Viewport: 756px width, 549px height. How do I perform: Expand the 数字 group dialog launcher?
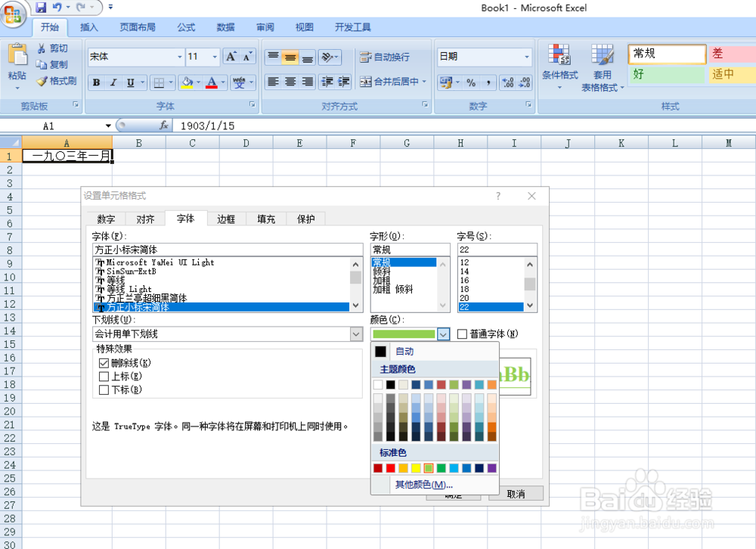pyautogui.click(x=528, y=104)
